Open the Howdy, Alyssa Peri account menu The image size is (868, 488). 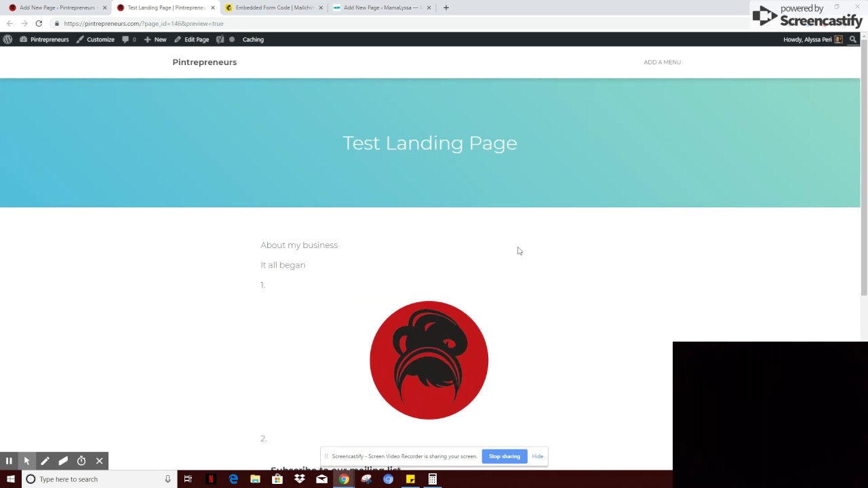tap(812, 39)
